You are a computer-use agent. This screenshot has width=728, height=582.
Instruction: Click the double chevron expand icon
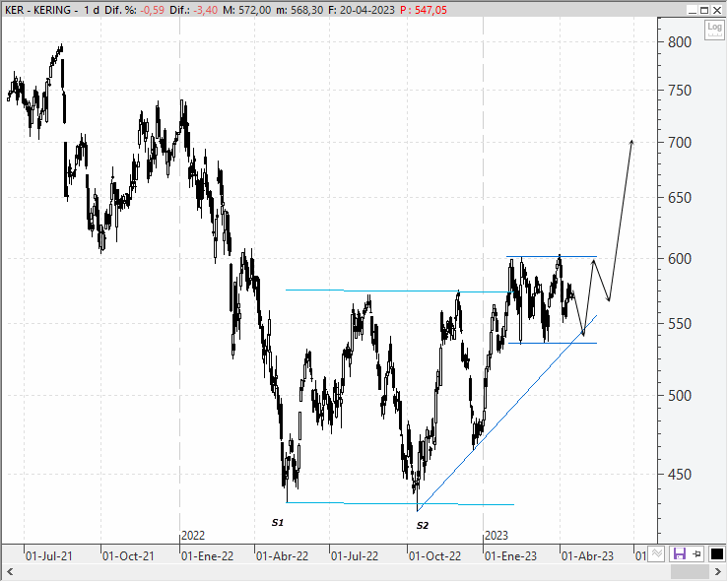[x=656, y=553]
